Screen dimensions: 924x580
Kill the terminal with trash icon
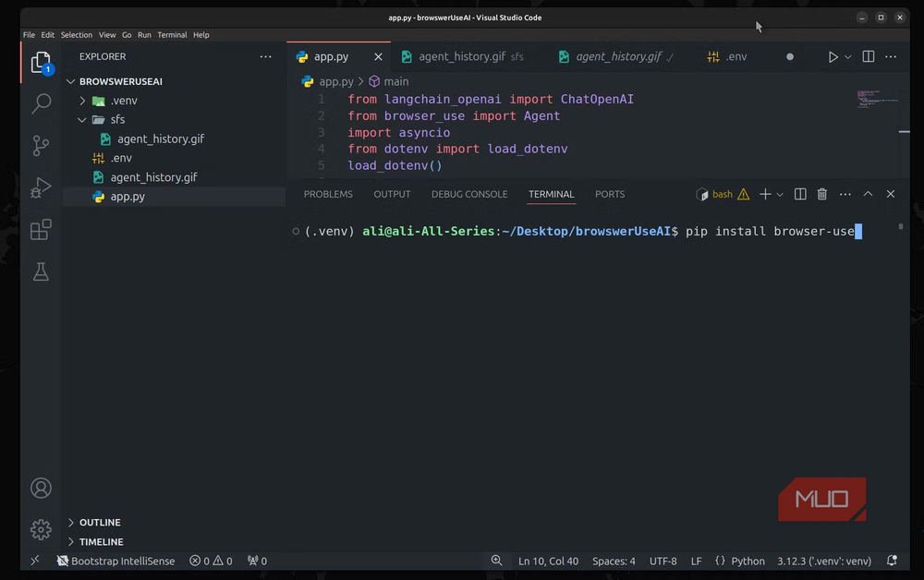pos(822,194)
